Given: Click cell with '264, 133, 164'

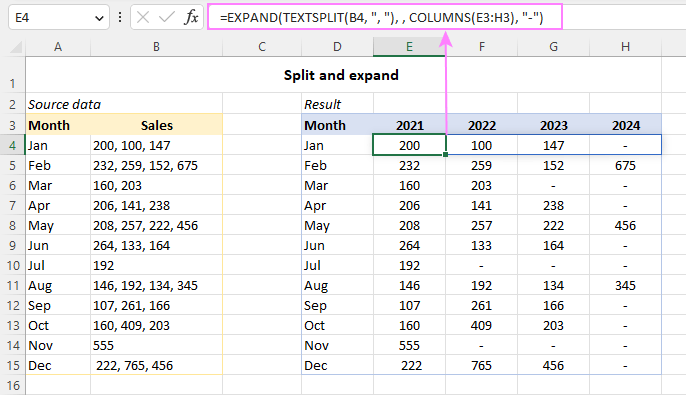Looking at the screenshot, I should tap(157, 245).
